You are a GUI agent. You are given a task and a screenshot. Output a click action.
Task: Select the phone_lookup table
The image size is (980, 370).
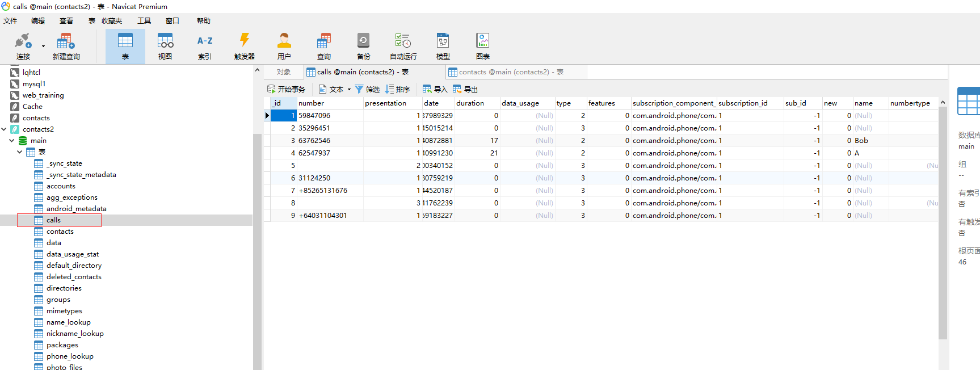coord(70,356)
